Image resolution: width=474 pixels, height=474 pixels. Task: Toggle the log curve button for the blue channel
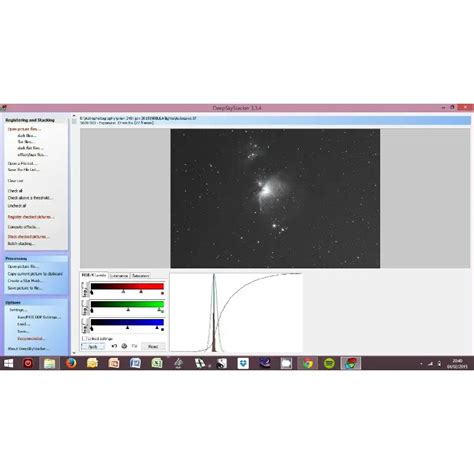85,325
